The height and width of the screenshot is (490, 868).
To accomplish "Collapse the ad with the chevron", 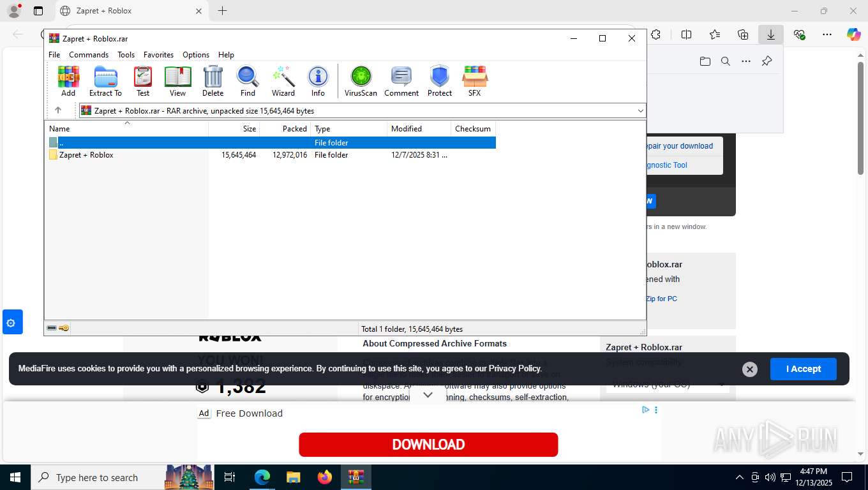I will click(x=428, y=395).
